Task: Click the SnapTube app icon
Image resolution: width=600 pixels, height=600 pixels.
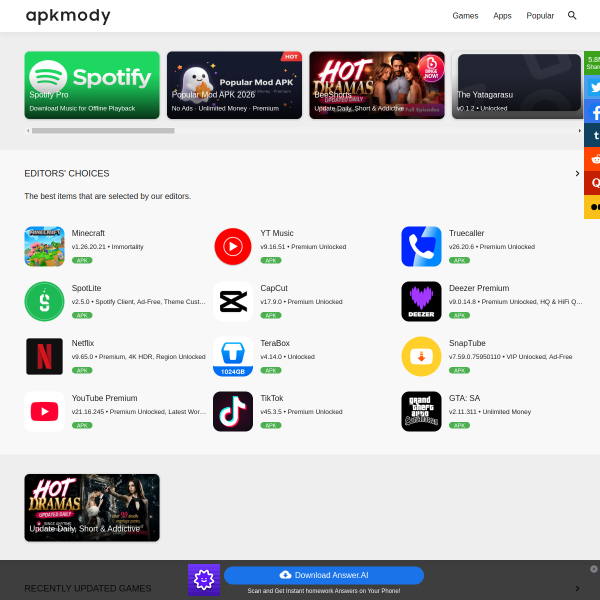Action: tap(421, 356)
